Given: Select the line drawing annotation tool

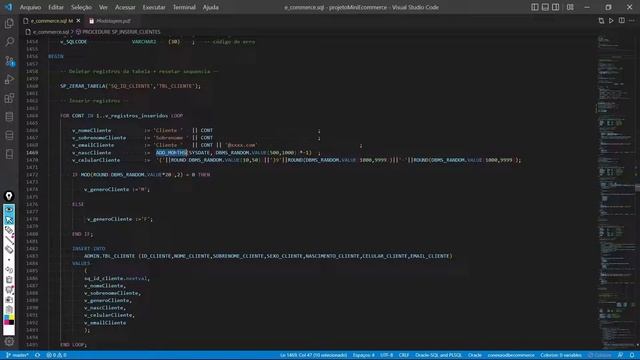Looking at the screenshot, I should 9,240.
